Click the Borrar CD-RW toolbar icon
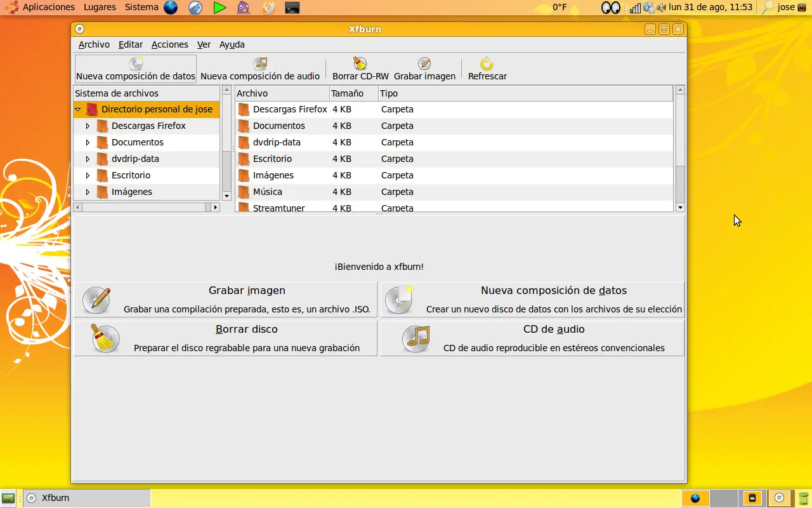 pos(360,63)
